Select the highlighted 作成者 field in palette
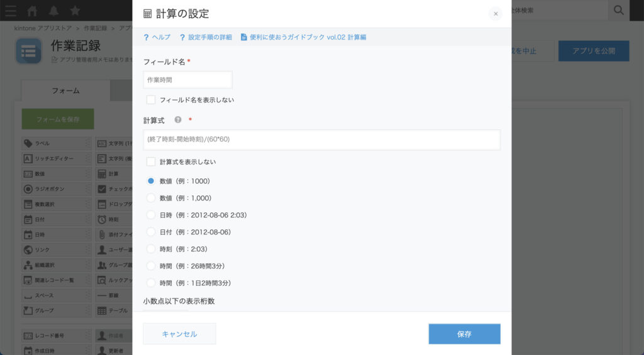This screenshot has width=644, height=355. tap(114, 336)
